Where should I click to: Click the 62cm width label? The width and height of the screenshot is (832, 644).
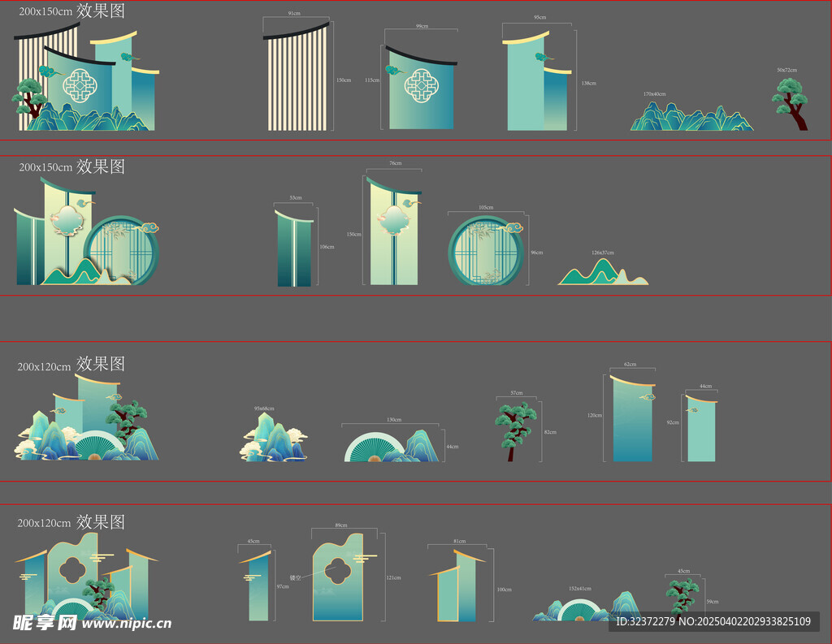point(630,365)
